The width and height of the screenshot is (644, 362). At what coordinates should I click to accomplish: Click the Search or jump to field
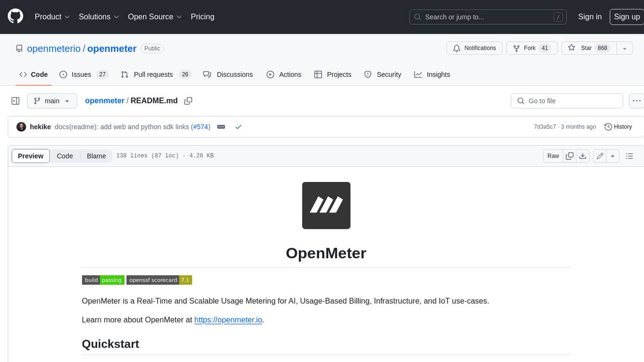click(488, 17)
